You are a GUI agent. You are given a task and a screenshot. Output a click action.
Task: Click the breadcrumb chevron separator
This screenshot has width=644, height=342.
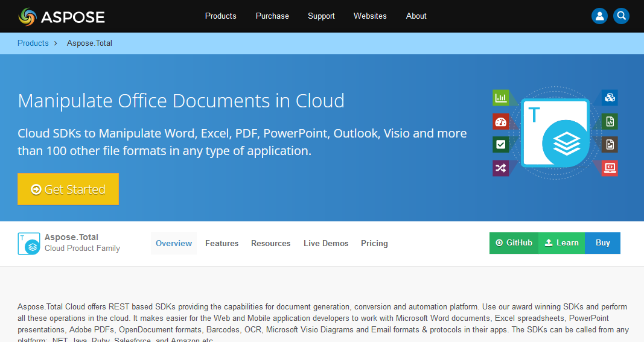tap(56, 43)
